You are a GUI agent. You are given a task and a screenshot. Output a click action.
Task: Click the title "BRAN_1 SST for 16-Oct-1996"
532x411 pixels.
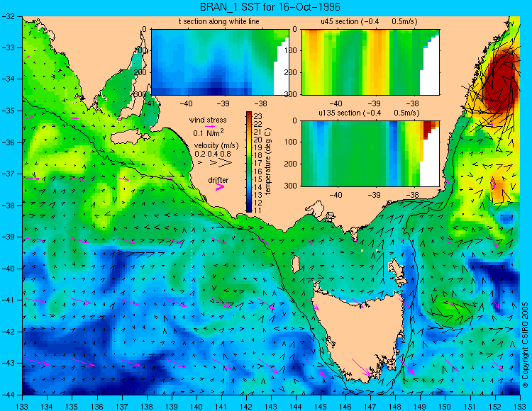coord(270,7)
